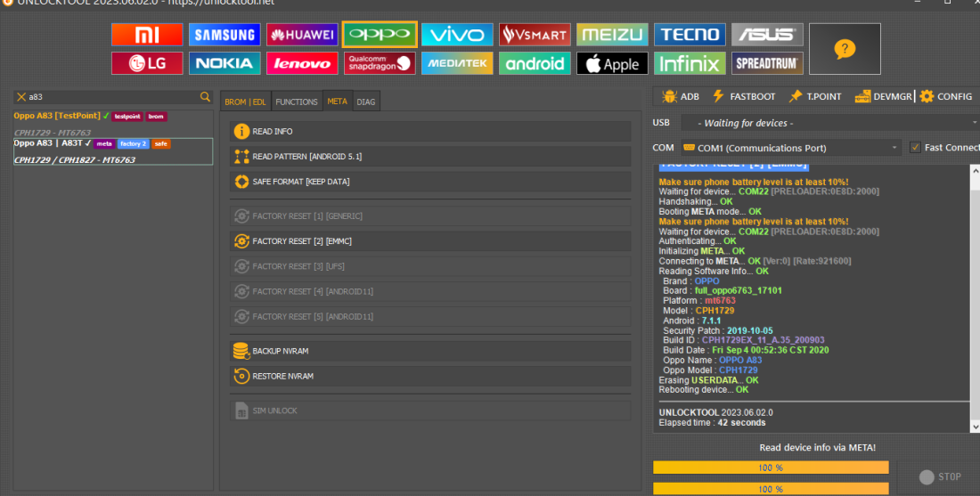
Task: Click FACTORY RESET [1] [GENERIC]
Action: pos(430,216)
